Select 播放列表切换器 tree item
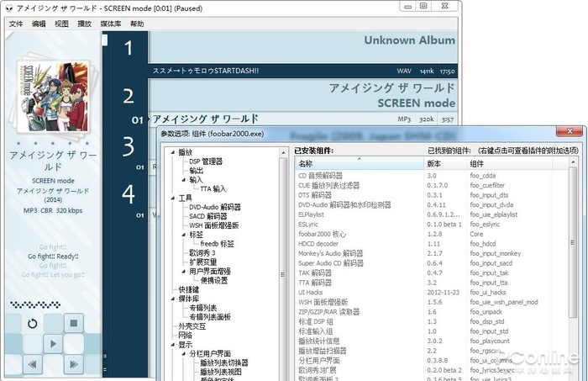 (224, 363)
